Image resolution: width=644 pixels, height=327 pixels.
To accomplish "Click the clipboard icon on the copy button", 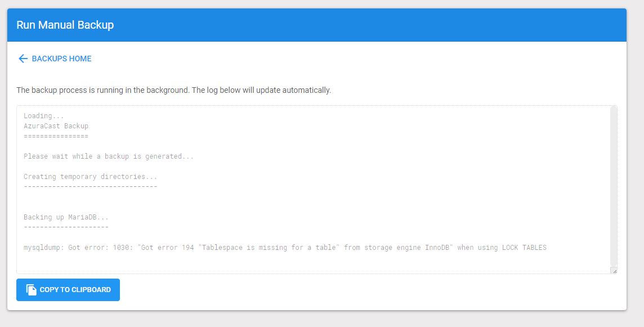I will point(30,289).
